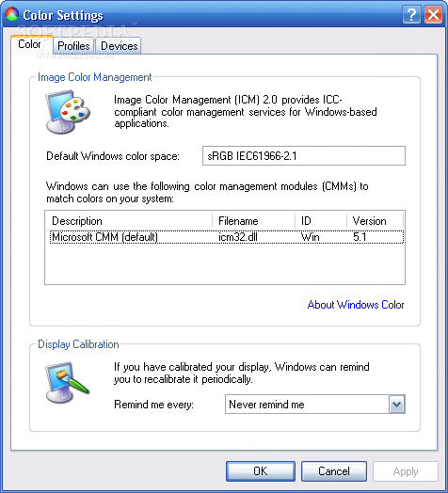Open the Remind me every dropdown arrow

tap(397, 405)
